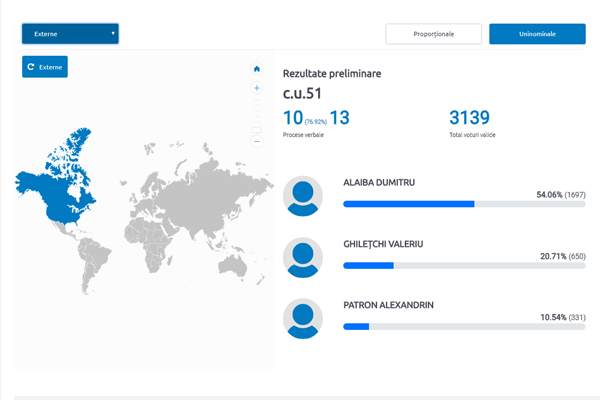Select the highlighted Canada–USA region on map
600x400 pixels.
(x=60, y=185)
